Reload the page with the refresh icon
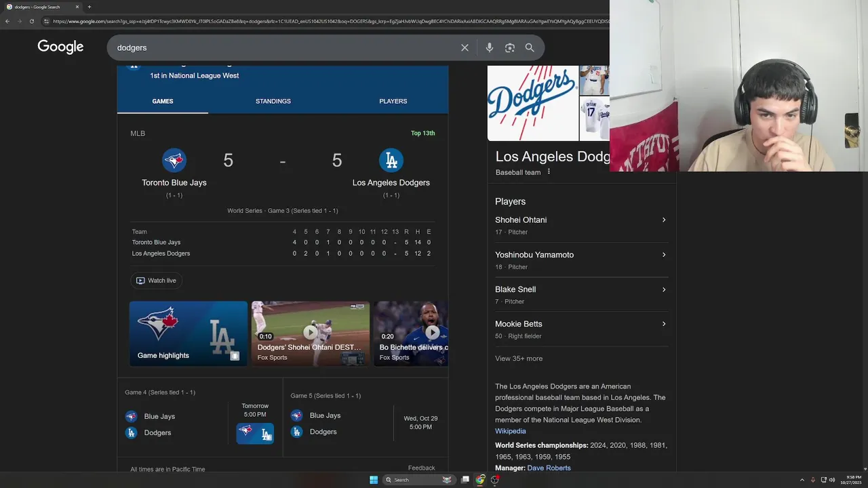The width and height of the screenshot is (868, 488). 31,21
